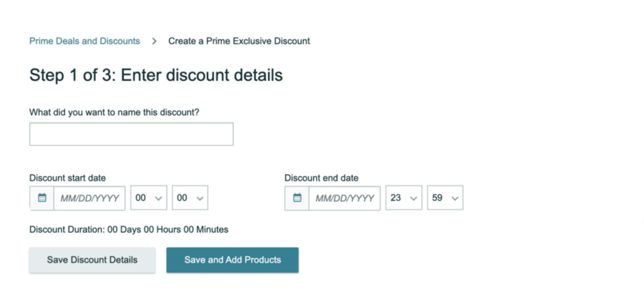Viewport: 644px width, 291px height.
Task: Click the Create a Prime Exclusive Discount breadcrumb
Action: point(239,41)
